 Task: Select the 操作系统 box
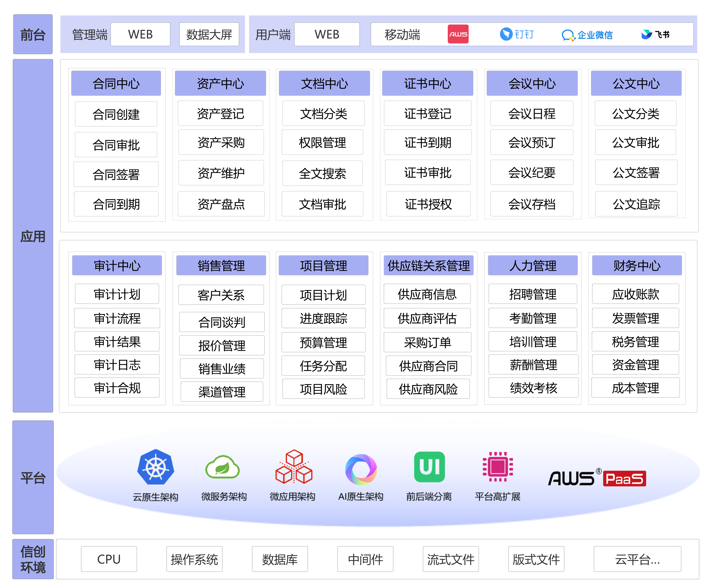click(x=194, y=559)
